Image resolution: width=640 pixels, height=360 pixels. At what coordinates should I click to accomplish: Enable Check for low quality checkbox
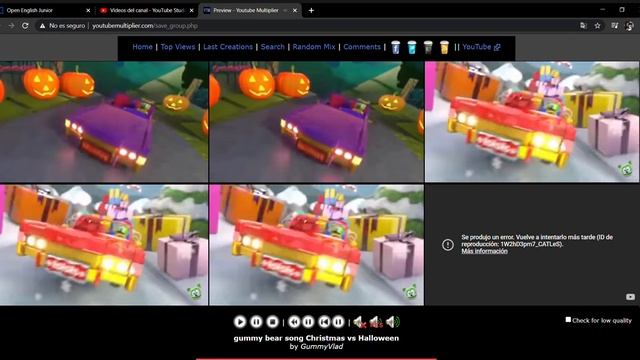coord(568,320)
